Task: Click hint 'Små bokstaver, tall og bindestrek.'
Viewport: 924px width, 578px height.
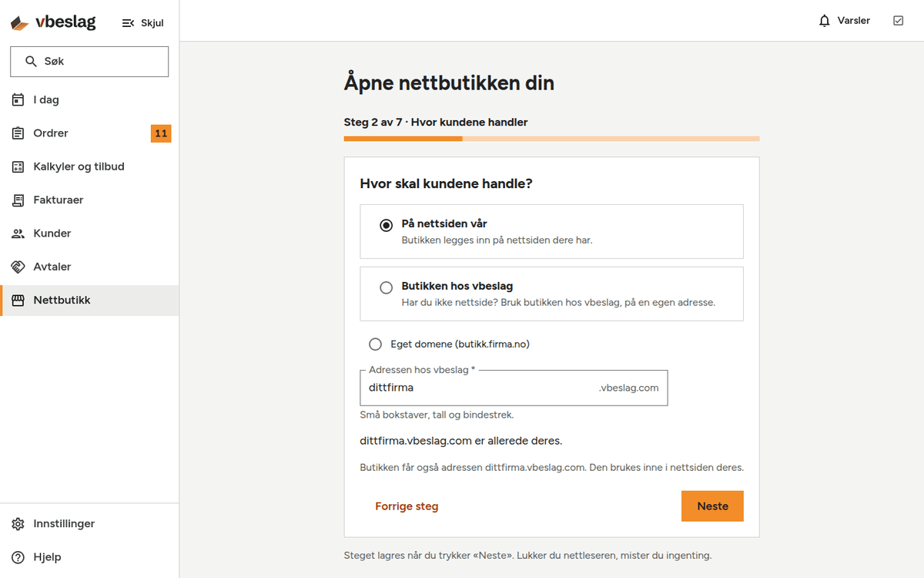Action: click(437, 415)
